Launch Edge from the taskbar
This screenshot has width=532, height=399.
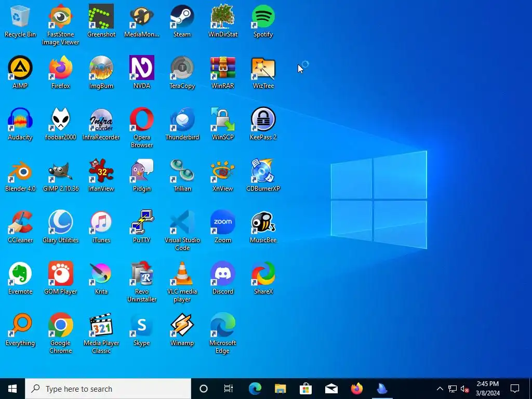click(255, 389)
